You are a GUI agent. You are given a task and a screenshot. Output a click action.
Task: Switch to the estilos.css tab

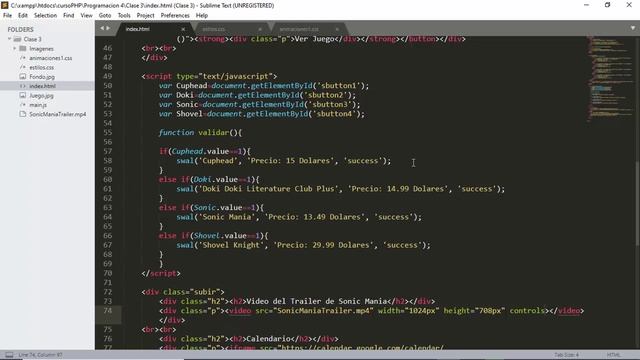coord(229,29)
